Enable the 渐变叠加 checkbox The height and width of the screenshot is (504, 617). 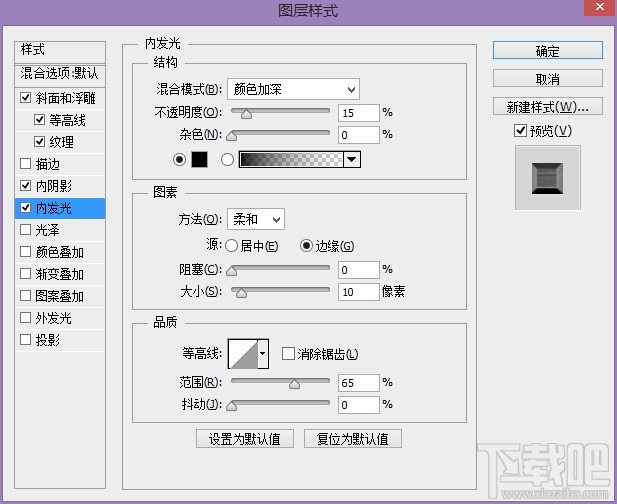(26, 274)
